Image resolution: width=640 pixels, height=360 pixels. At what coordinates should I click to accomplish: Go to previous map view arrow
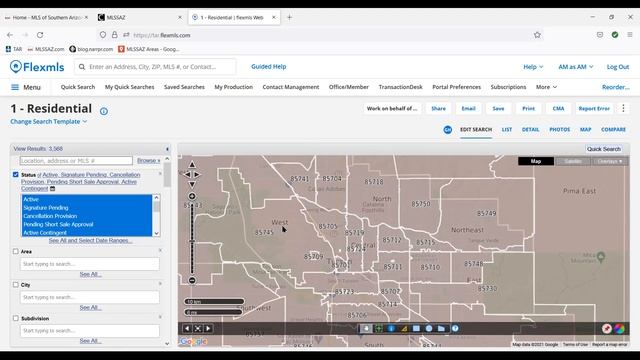click(x=187, y=328)
